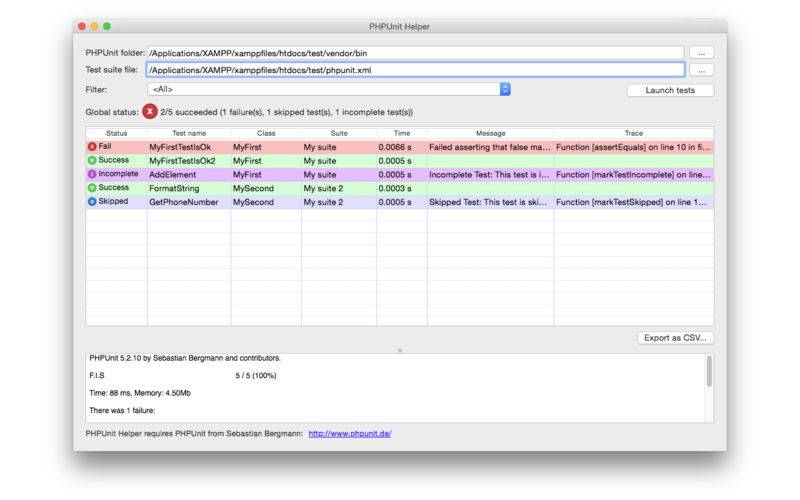Click the 'There was 1 failure:' log line
The image size is (800, 500).
click(x=122, y=410)
